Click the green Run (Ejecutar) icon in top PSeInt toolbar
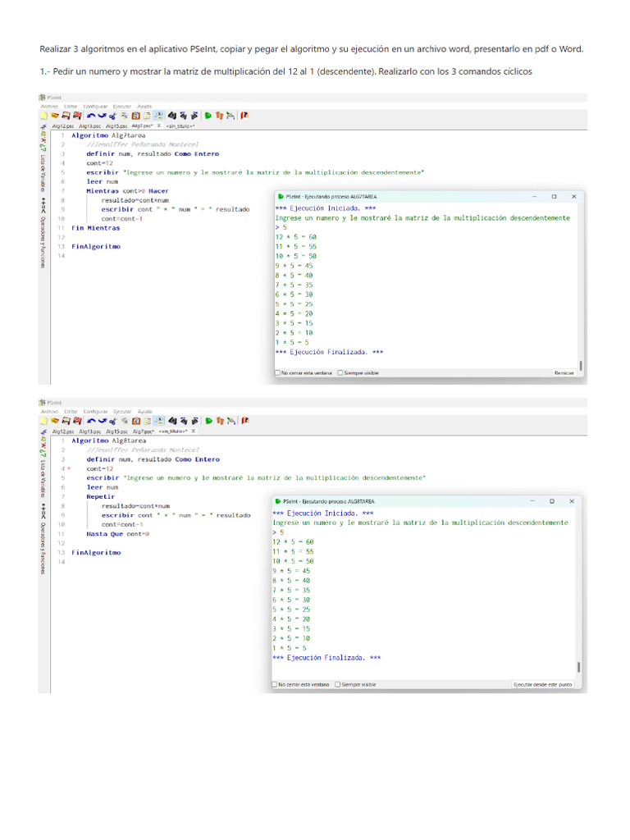630x840 pixels. click(x=209, y=116)
